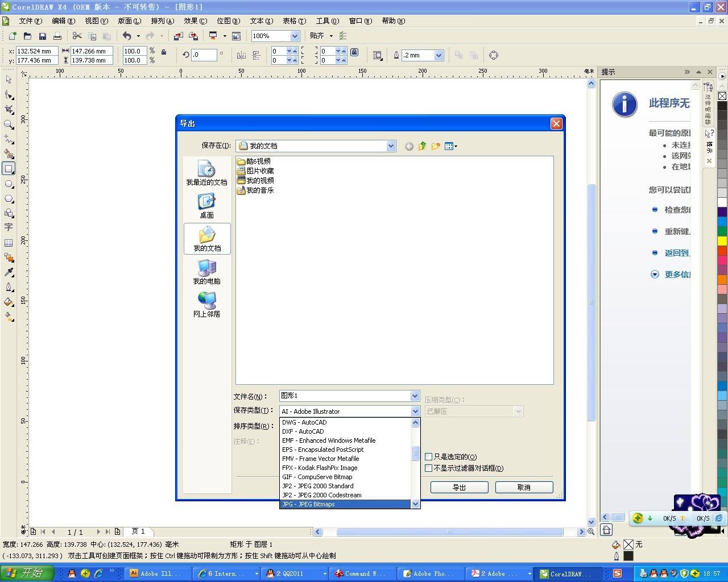The image size is (728, 582).
Task: Click the Save icon in the toolbar
Action: (x=42, y=36)
